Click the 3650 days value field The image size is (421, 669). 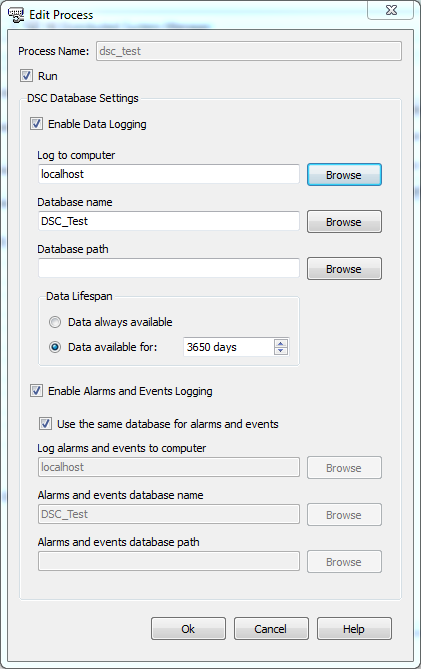pos(229,347)
